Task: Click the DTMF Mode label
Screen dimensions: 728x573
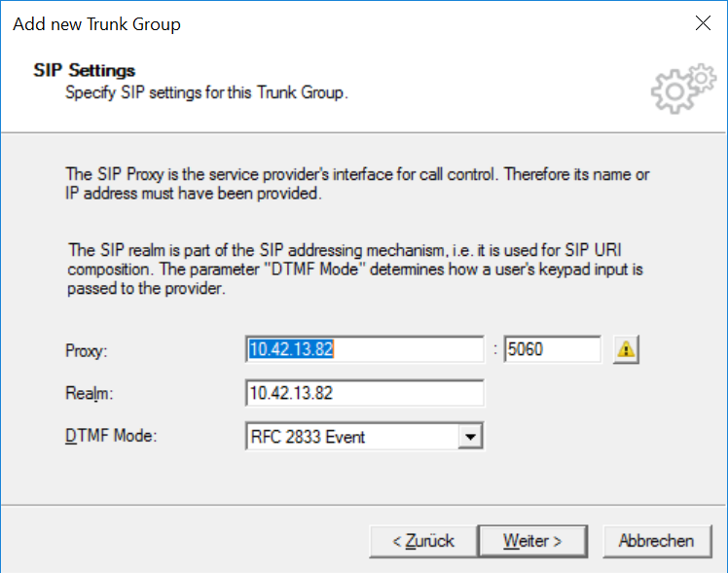Action: coord(111,436)
